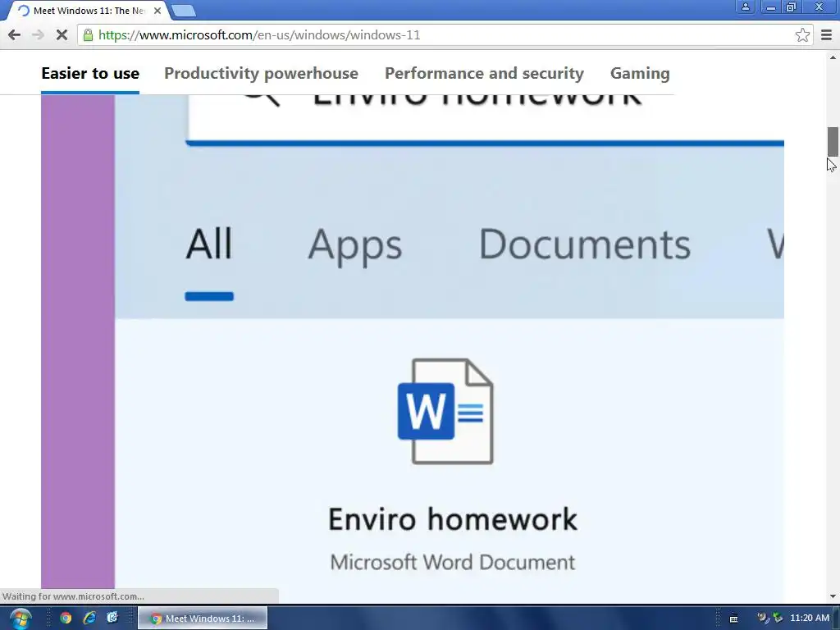Click the Enviro homework result title
Image resolution: width=840 pixels, height=630 pixels.
click(453, 519)
